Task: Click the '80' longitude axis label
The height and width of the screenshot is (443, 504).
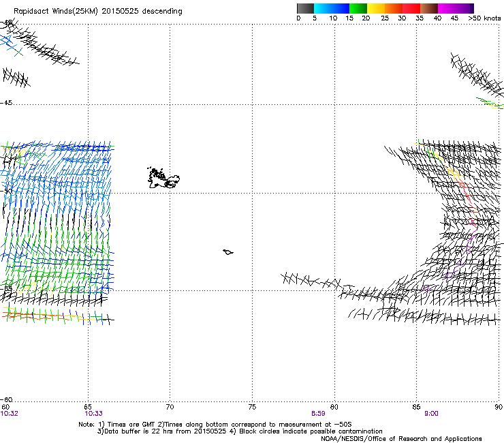Action: (x=334, y=407)
